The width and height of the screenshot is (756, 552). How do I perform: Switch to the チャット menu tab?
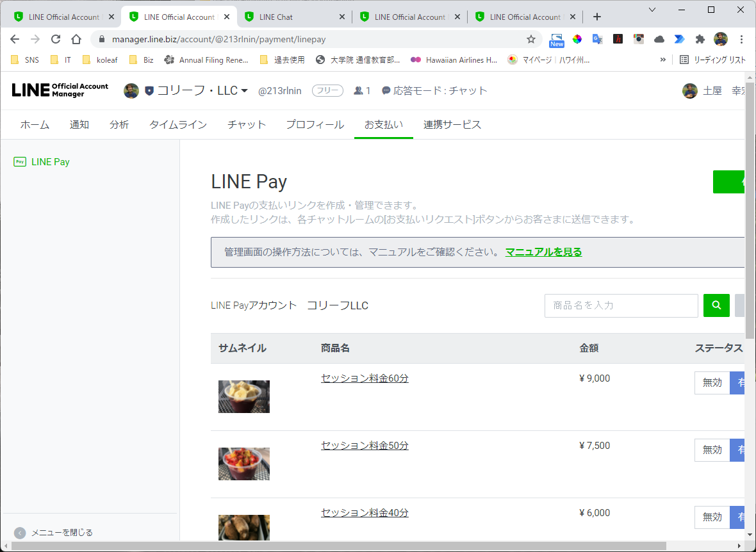point(247,125)
